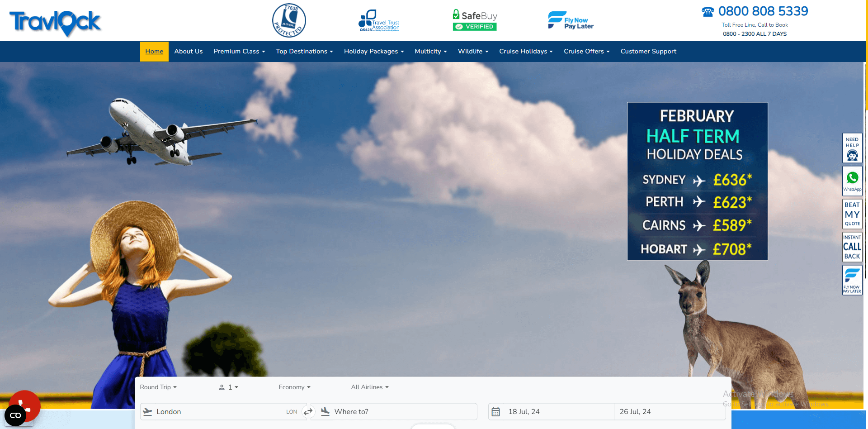Image resolution: width=868 pixels, height=429 pixels.
Task: Open the Economy cabin class dropdown
Action: tap(294, 387)
